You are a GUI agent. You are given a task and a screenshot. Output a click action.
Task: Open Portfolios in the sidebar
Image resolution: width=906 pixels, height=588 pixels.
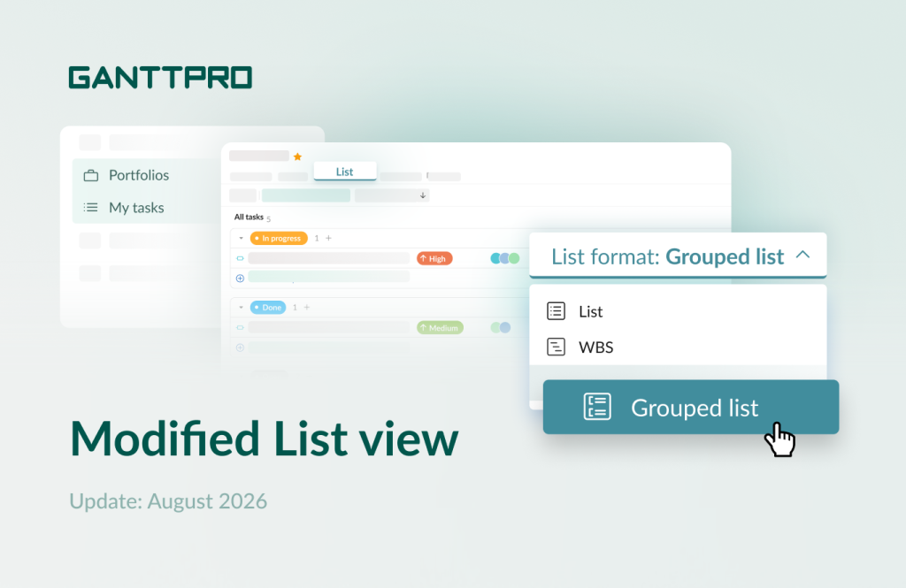coord(139,175)
